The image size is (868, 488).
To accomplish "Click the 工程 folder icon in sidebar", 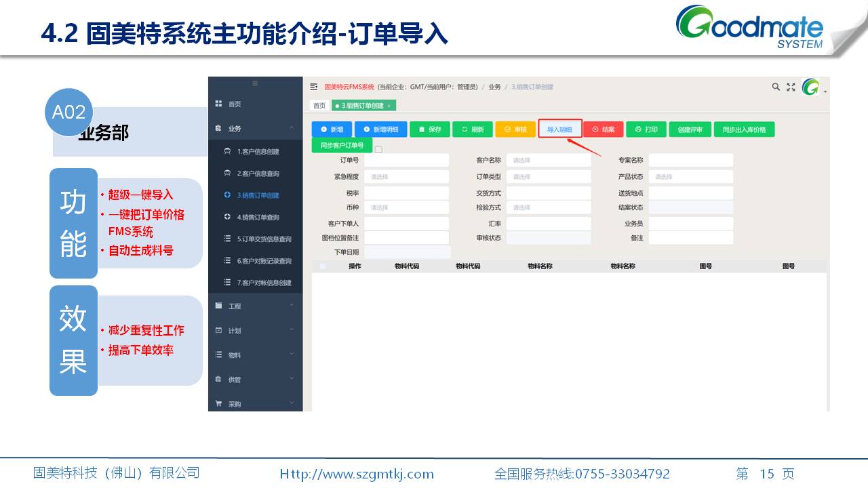I will pyautogui.click(x=218, y=306).
